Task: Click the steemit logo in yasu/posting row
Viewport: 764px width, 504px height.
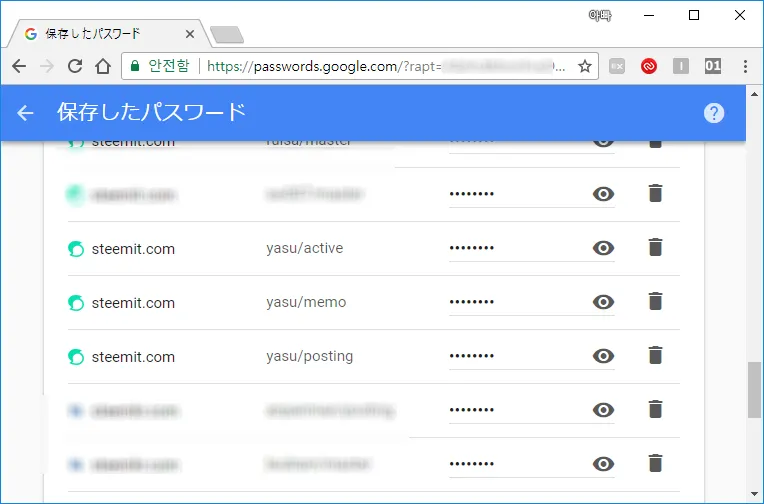Action: (76, 357)
